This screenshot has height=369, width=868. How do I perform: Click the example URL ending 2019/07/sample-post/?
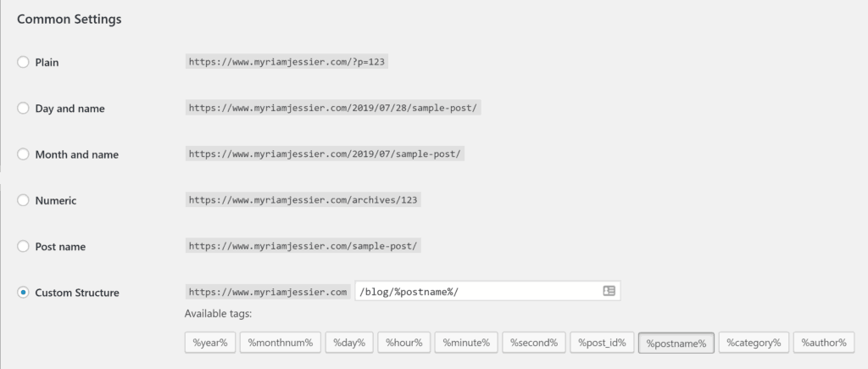(x=325, y=154)
